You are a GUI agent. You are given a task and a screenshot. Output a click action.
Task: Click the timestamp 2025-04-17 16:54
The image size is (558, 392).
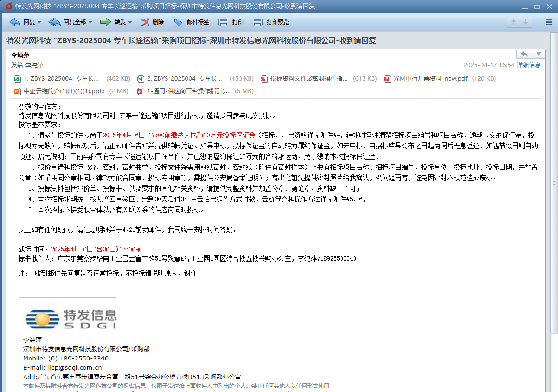489,65
